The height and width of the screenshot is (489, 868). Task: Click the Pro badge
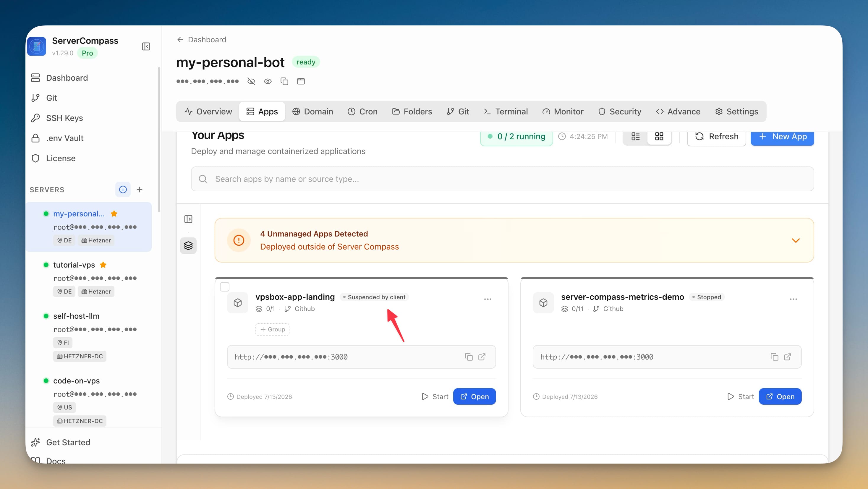click(x=87, y=53)
